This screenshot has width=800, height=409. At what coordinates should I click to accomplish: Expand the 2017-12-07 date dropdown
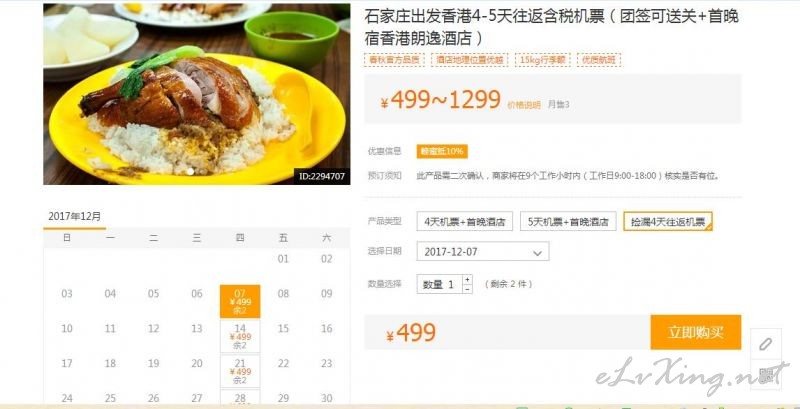483,251
